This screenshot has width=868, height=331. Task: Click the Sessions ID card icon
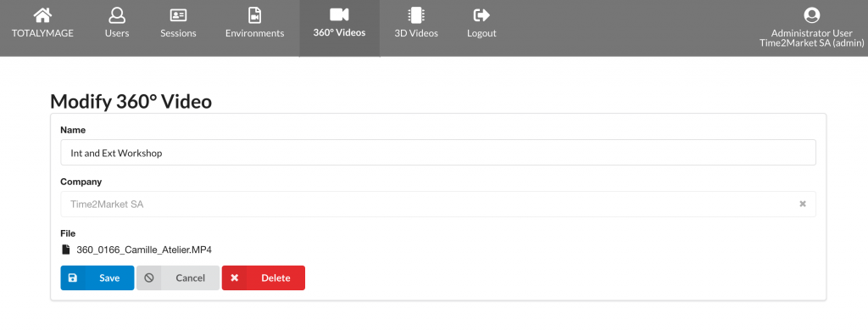178,15
